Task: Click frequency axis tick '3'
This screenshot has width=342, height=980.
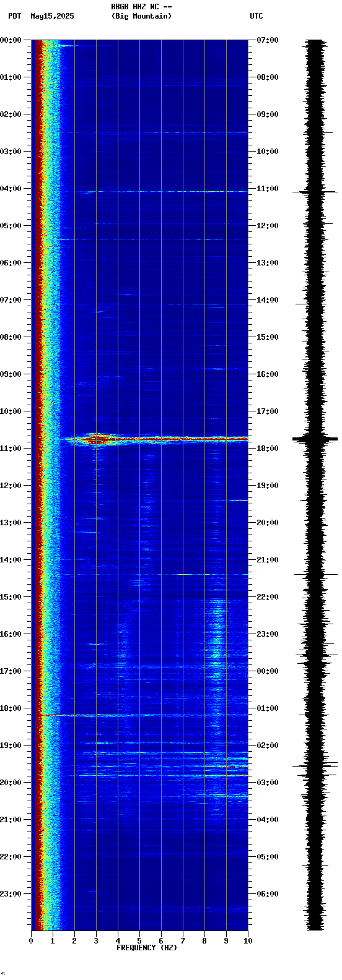Action: tap(96, 941)
